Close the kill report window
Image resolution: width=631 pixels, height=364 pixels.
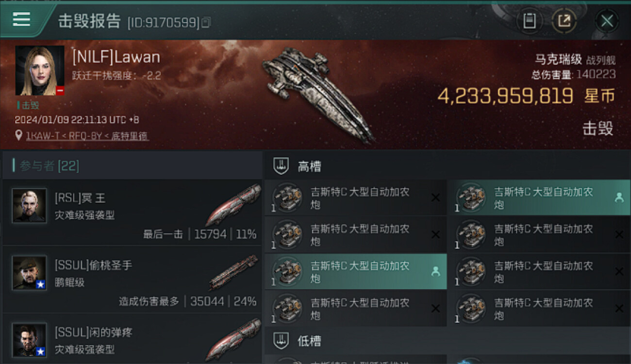pyautogui.click(x=607, y=21)
